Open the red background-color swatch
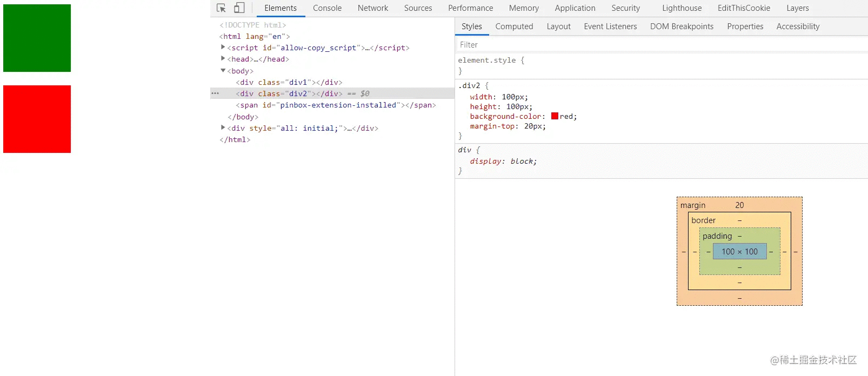 pyautogui.click(x=555, y=116)
